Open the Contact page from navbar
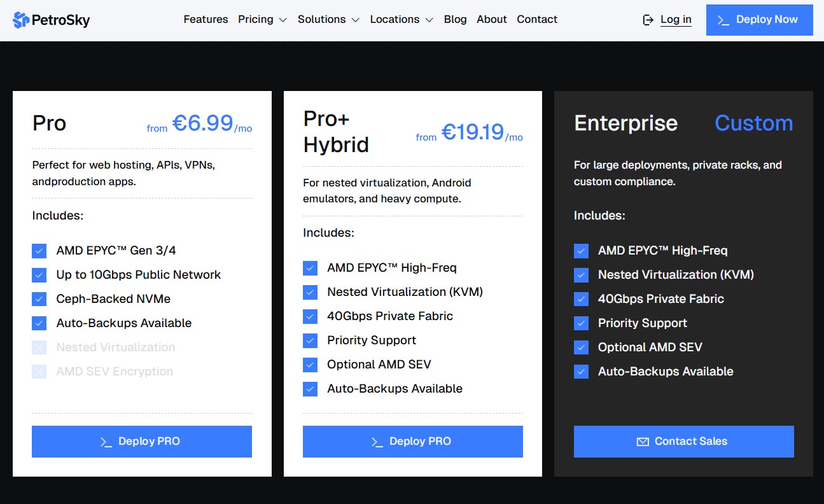This screenshot has width=824, height=504. click(x=537, y=20)
